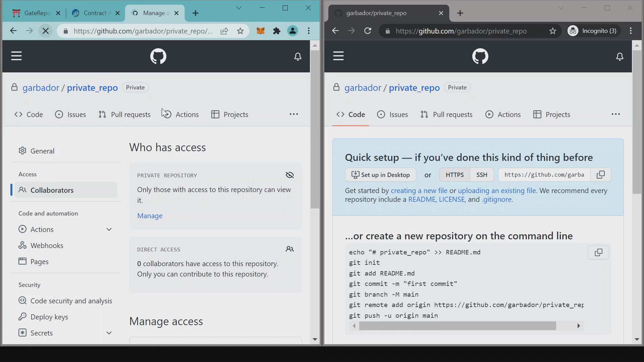Open the README link

422,199
